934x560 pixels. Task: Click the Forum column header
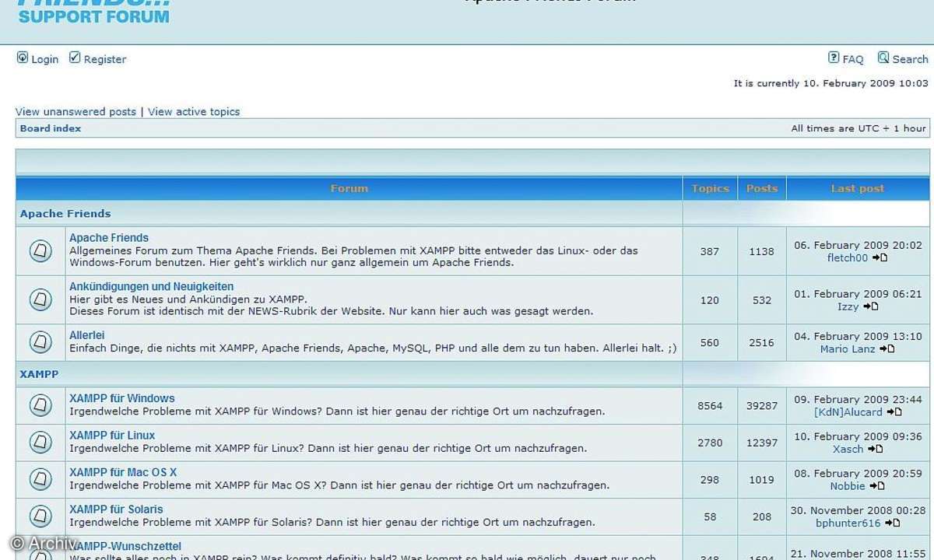click(349, 188)
